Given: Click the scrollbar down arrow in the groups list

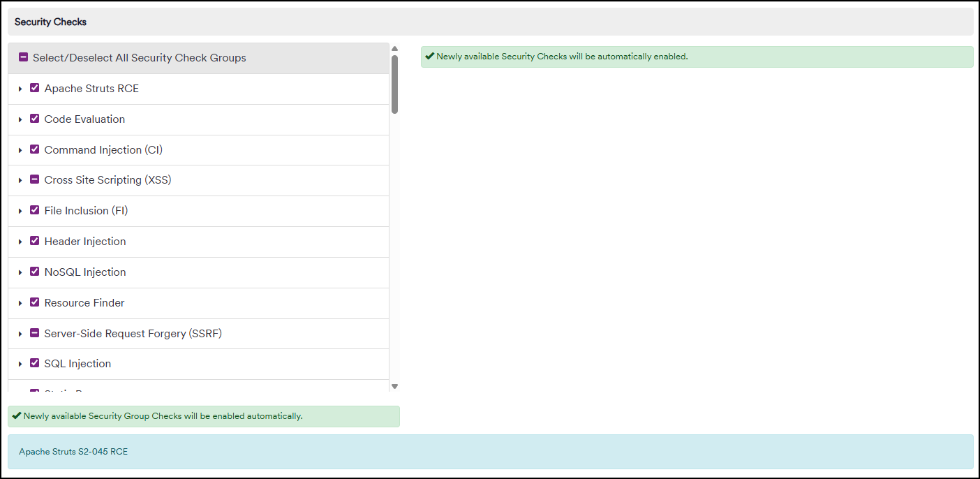Looking at the screenshot, I should coord(394,385).
